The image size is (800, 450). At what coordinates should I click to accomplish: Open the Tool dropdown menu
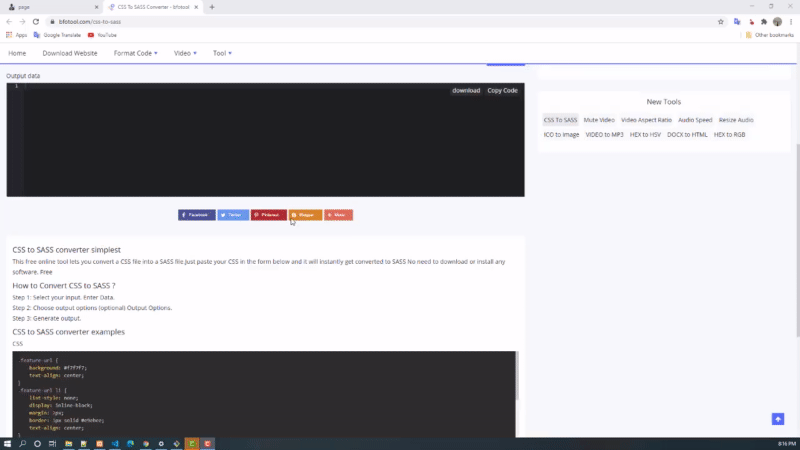(x=223, y=53)
